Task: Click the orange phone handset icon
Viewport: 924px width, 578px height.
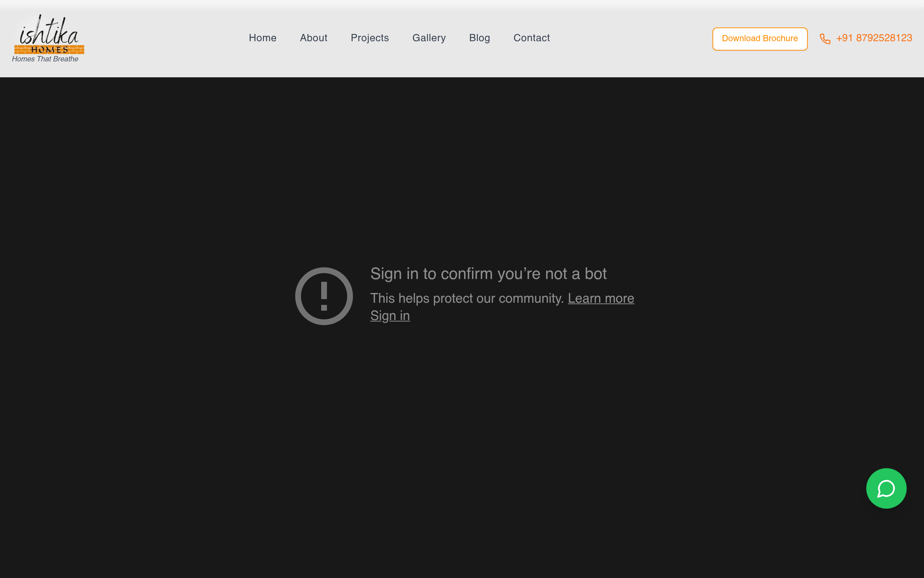Action: (825, 39)
